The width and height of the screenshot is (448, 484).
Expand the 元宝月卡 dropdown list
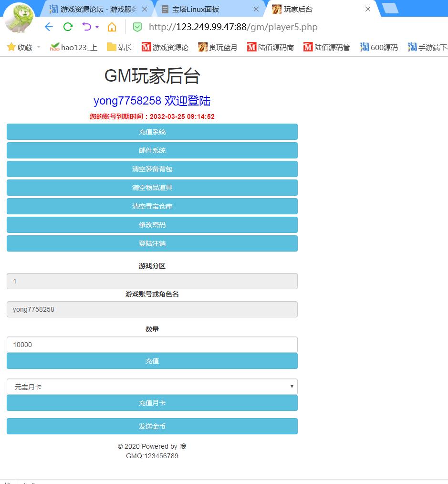[x=152, y=387]
